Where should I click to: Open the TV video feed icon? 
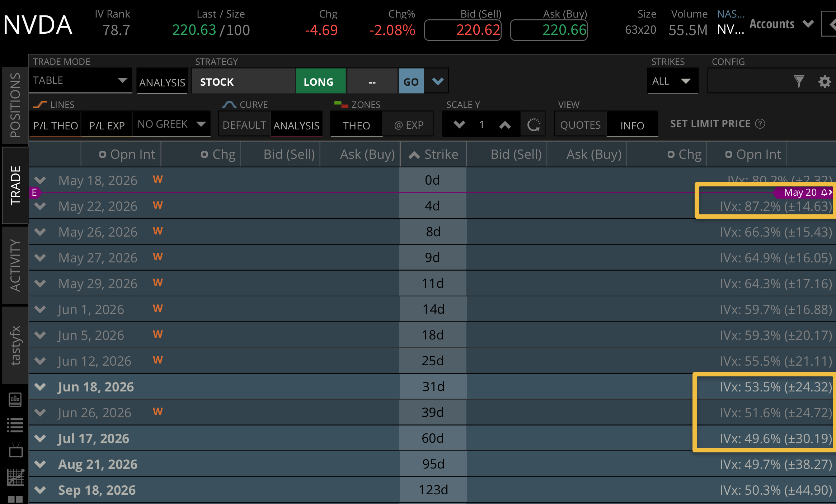pyautogui.click(x=15, y=451)
